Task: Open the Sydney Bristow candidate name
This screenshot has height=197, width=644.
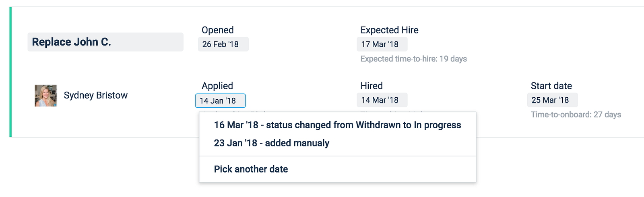Action: (95, 95)
